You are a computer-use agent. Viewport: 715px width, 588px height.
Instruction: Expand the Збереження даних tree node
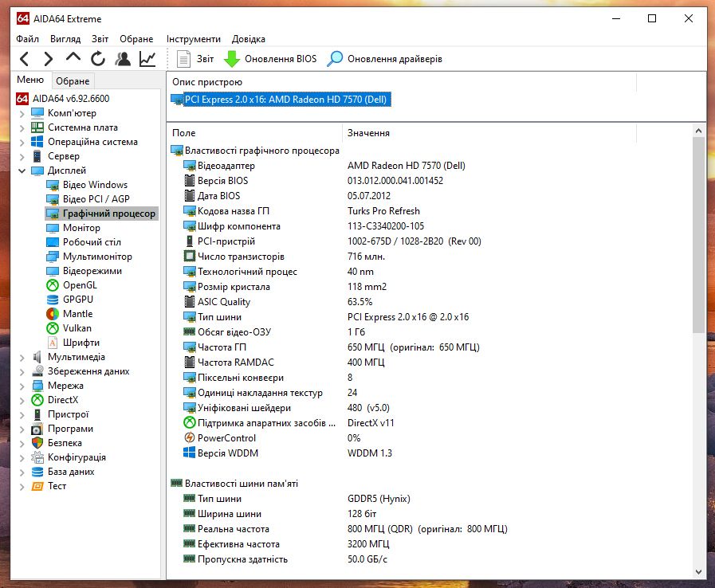[22, 372]
